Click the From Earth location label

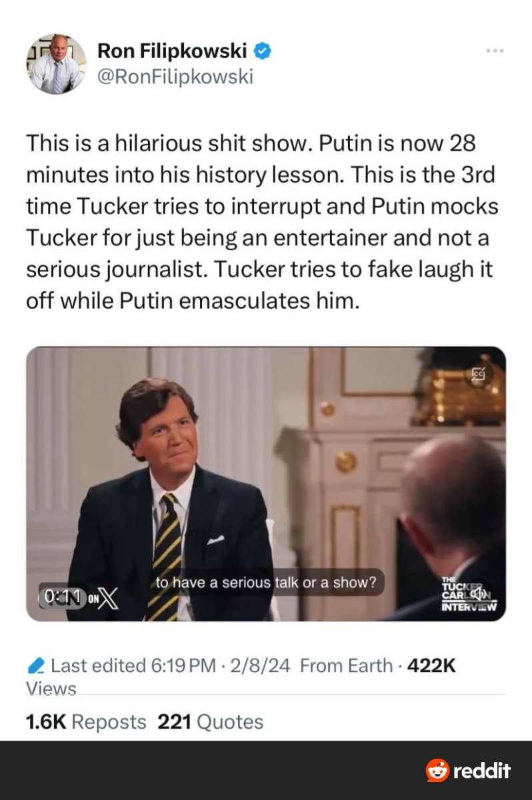[346, 665]
